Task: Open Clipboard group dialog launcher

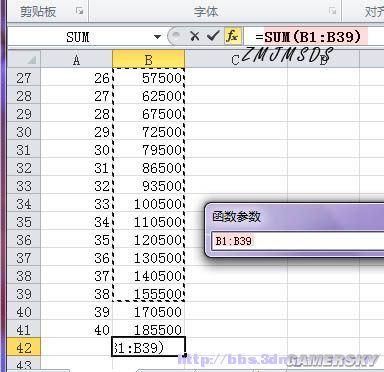Action: tap(79, 11)
